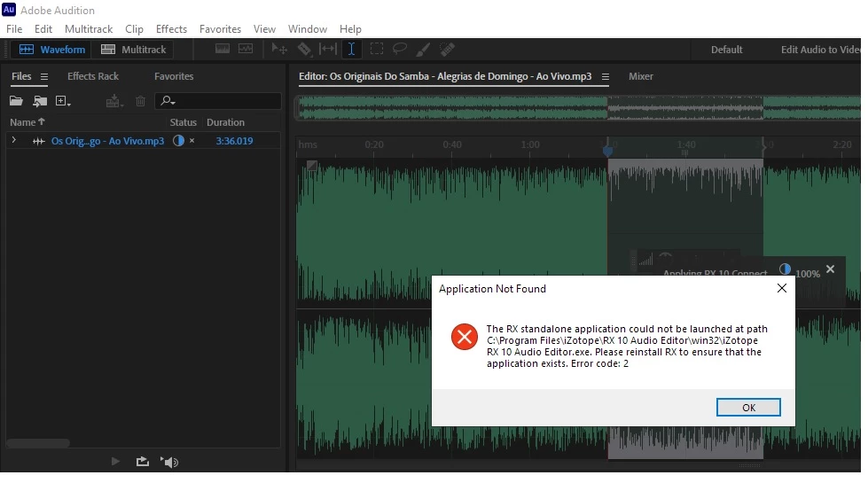Click OK in Application Not Found dialog
Viewport: 868px width, 483px height.
coord(748,407)
